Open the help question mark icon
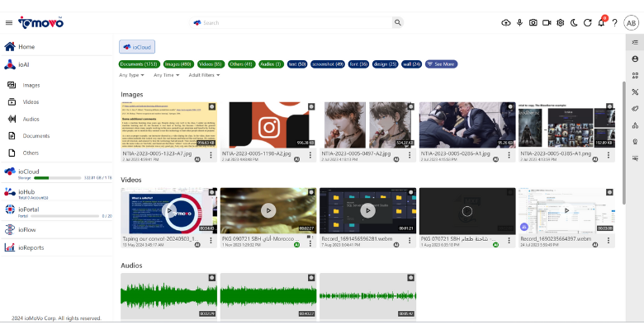Screen dimensions: 644x334 (614, 23)
